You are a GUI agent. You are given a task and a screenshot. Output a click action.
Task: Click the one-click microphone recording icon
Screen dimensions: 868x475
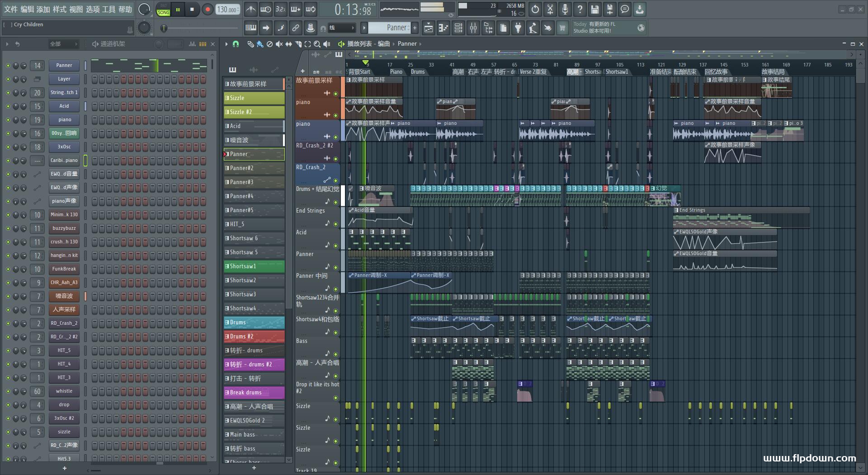(x=565, y=9)
